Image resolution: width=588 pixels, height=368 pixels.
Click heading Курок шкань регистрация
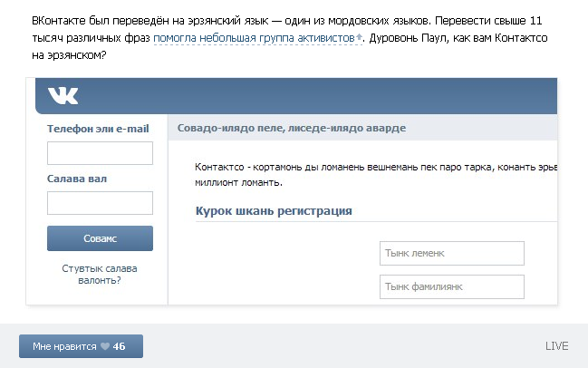[274, 211]
